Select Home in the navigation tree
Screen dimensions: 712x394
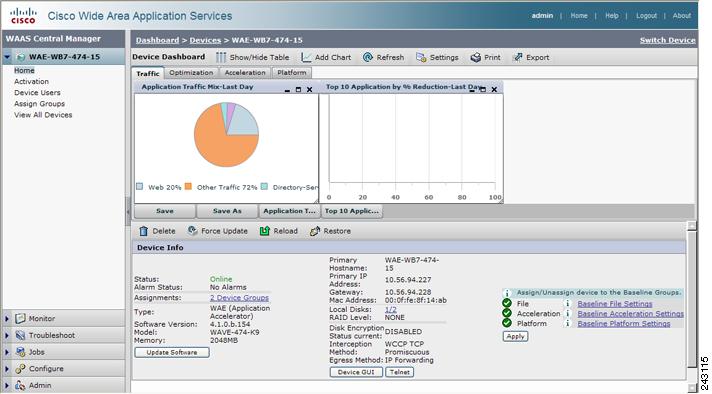[24, 70]
